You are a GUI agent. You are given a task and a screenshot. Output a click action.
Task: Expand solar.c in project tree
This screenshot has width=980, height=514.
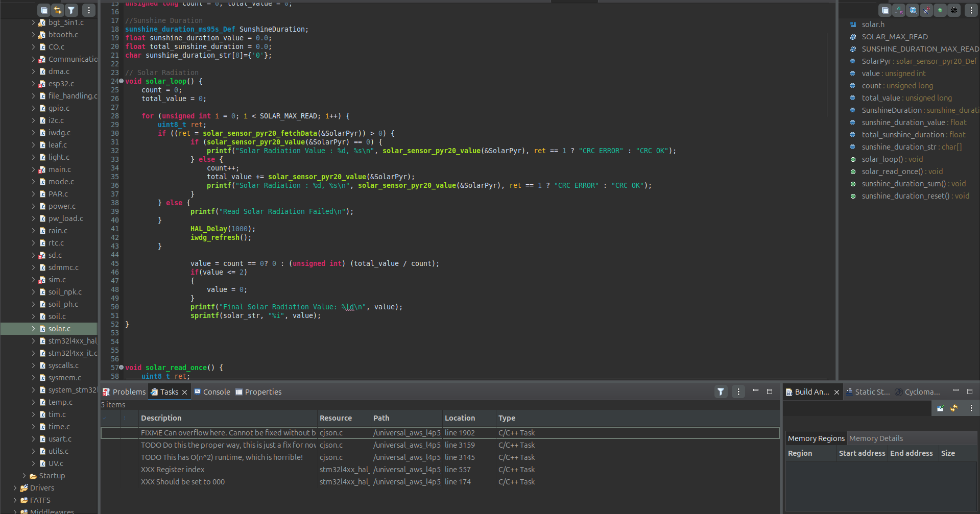(x=33, y=329)
